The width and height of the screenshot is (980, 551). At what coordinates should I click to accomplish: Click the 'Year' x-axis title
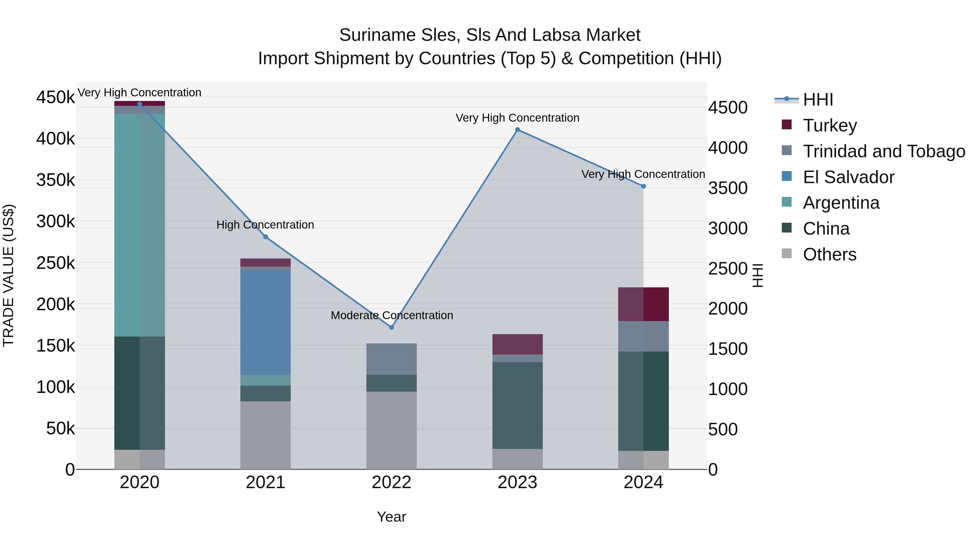tap(391, 517)
